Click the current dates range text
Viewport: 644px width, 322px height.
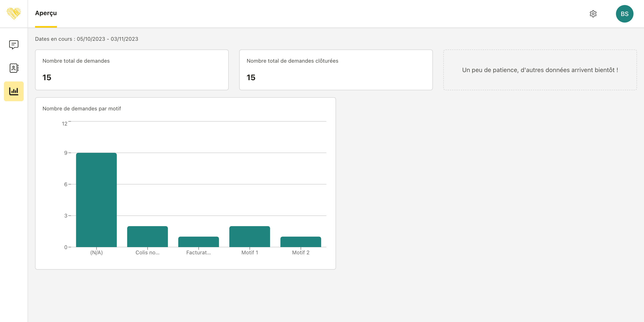pyautogui.click(x=87, y=39)
